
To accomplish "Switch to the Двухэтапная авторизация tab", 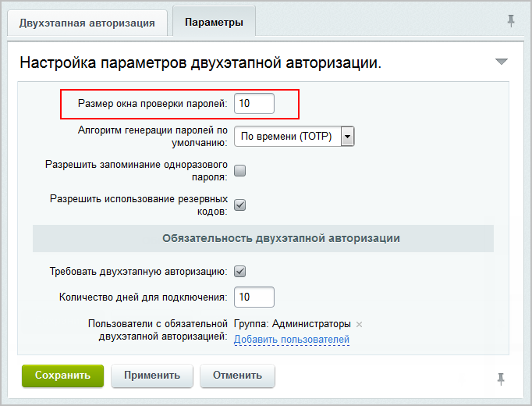I will click(x=87, y=23).
